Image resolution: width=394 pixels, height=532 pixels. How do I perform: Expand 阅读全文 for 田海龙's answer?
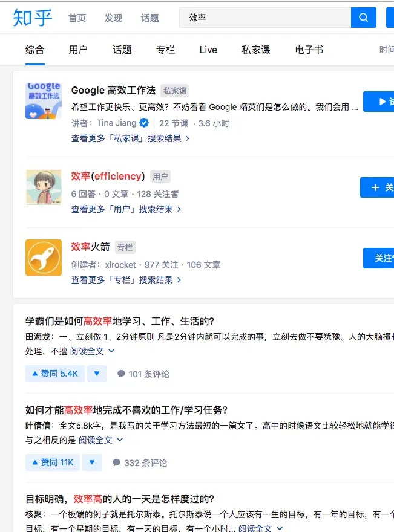pyautogui.click(x=93, y=351)
